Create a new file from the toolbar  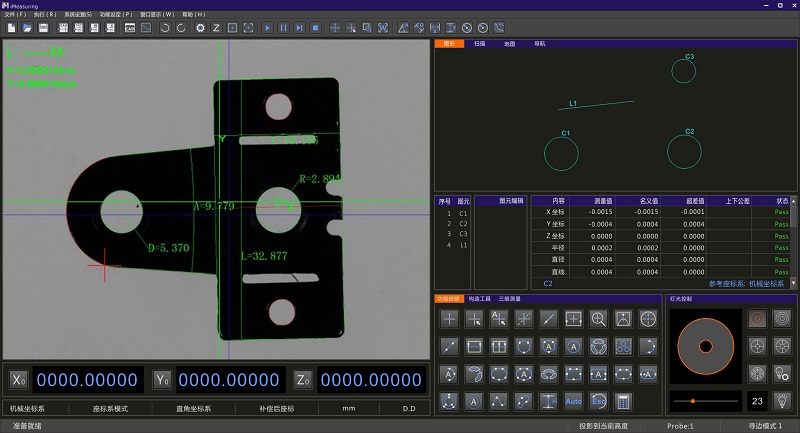11,28
